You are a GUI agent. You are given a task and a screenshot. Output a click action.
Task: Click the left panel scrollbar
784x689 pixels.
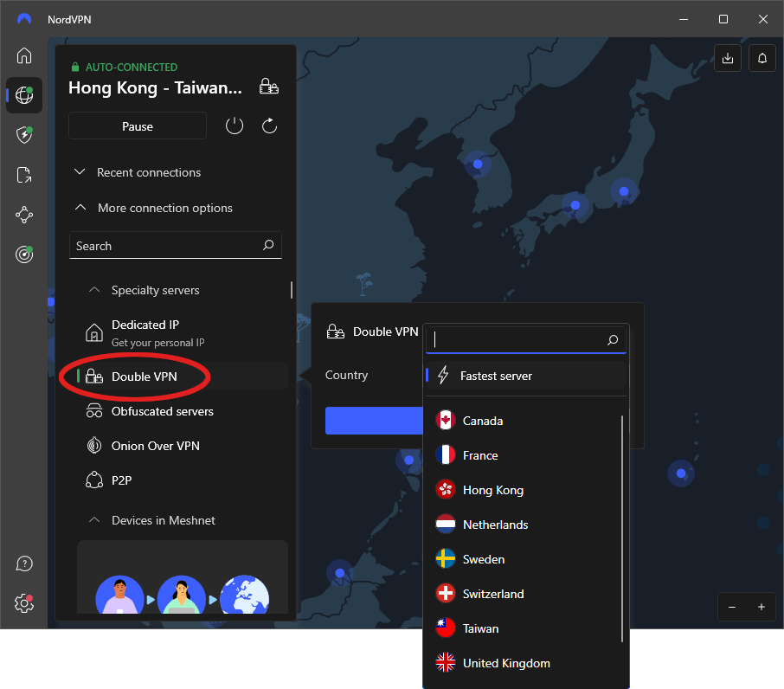pyautogui.click(x=292, y=290)
